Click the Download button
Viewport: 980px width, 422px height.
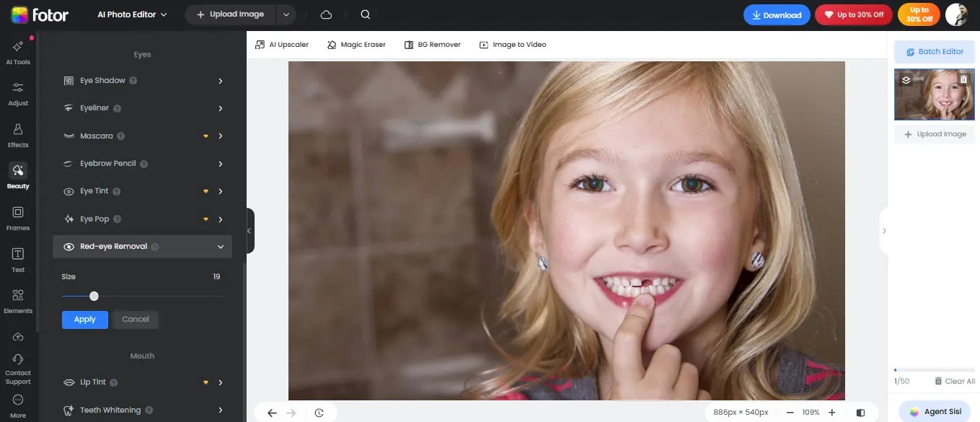point(777,14)
